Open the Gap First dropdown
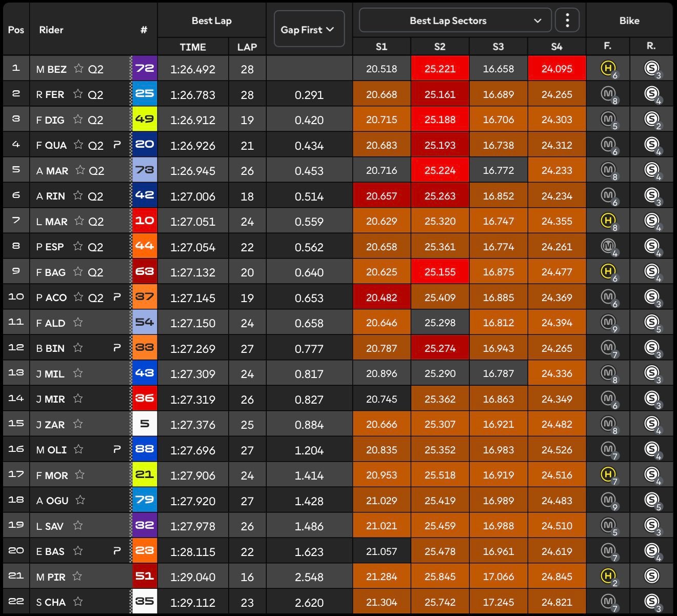The image size is (677, 616). tap(308, 29)
